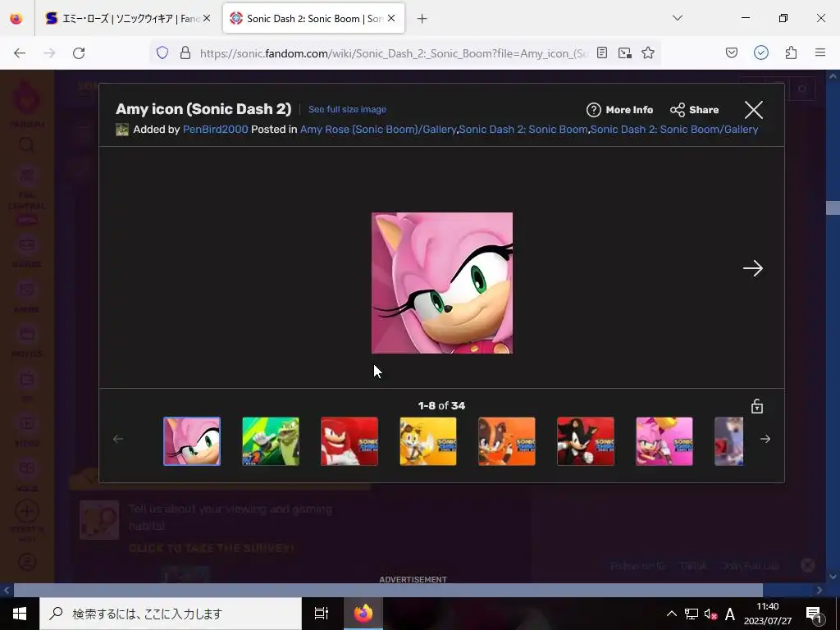840x630 pixels.
Task: Show site security padlock info
Action: click(x=185, y=52)
